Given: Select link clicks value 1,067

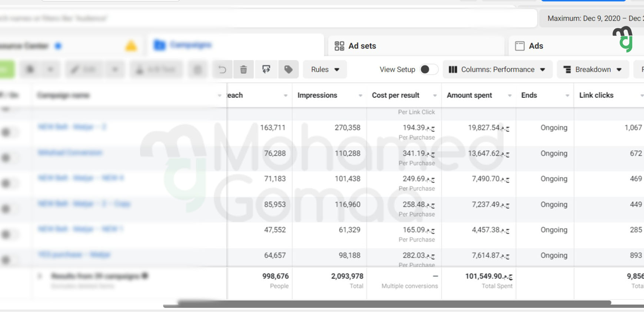Looking at the screenshot, I should click(x=633, y=128).
